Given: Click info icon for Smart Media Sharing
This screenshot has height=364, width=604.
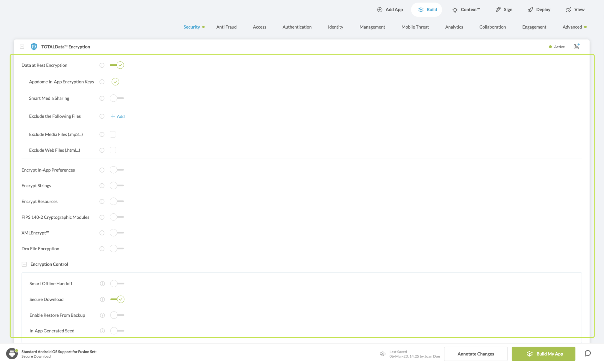Looking at the screenshot, I should [102, 98].
